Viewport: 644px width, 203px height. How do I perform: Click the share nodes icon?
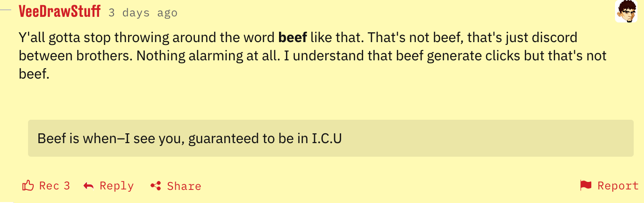click(x=156, y=186)
